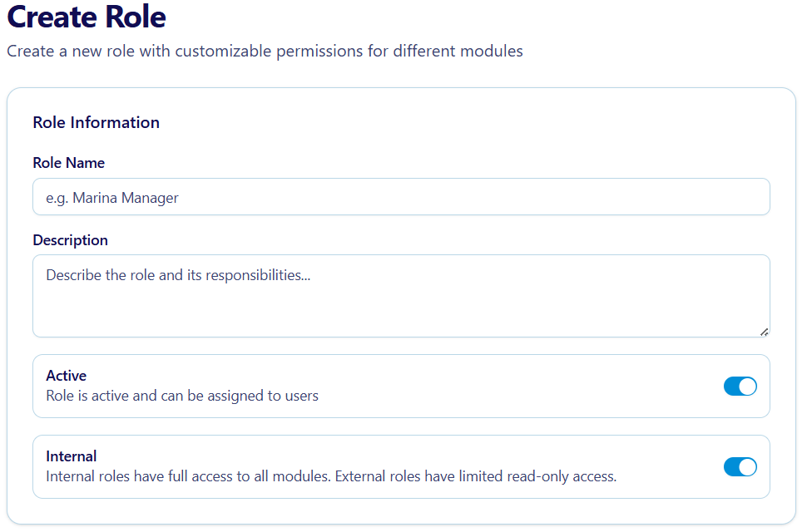Click the page subtitle about customizable permissions

coord(265,51)
